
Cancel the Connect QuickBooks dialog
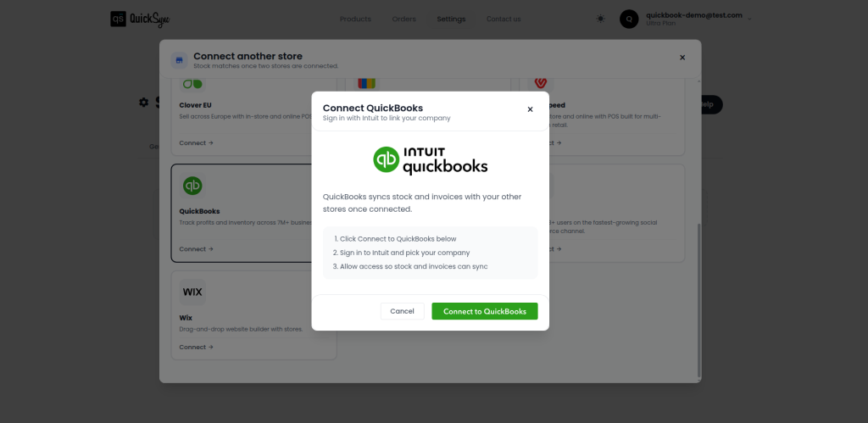pos(402,311)
